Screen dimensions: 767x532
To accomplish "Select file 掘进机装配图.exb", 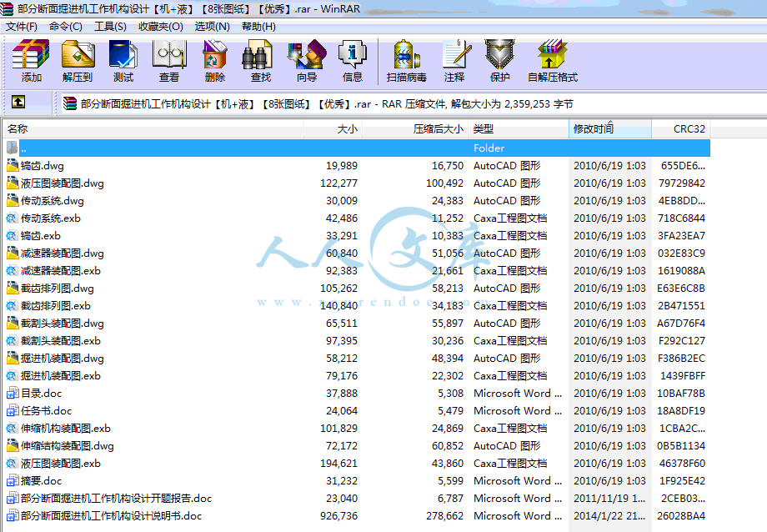I will pyautogui.click(x=61, y=376).
